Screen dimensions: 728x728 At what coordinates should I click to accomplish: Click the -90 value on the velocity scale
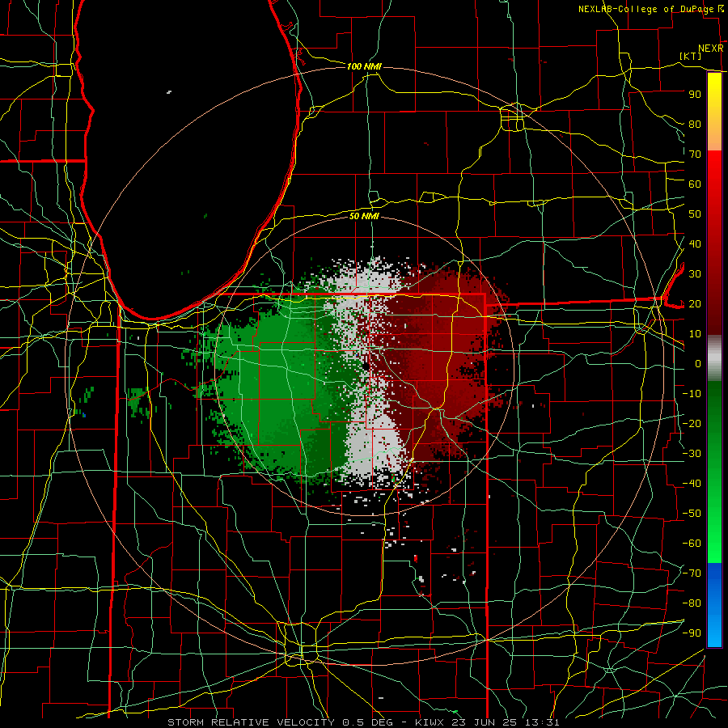point(692,633)
